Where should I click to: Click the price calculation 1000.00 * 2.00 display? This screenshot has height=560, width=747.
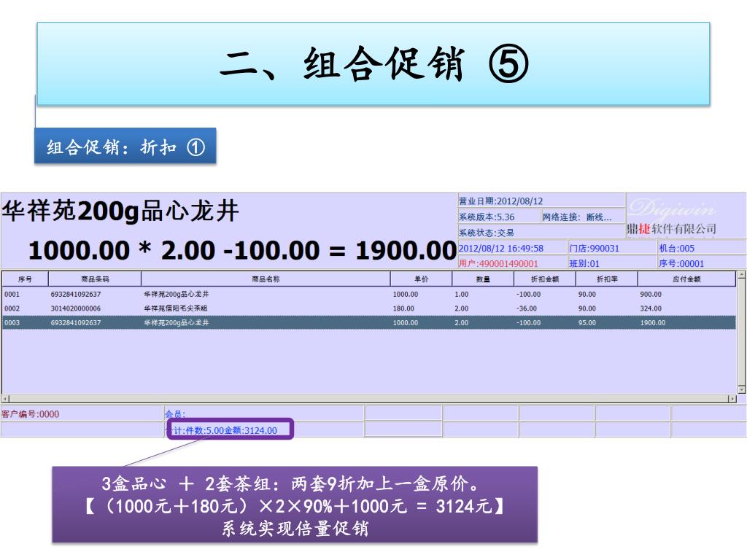pyautogui.click(x=242, y=250)
